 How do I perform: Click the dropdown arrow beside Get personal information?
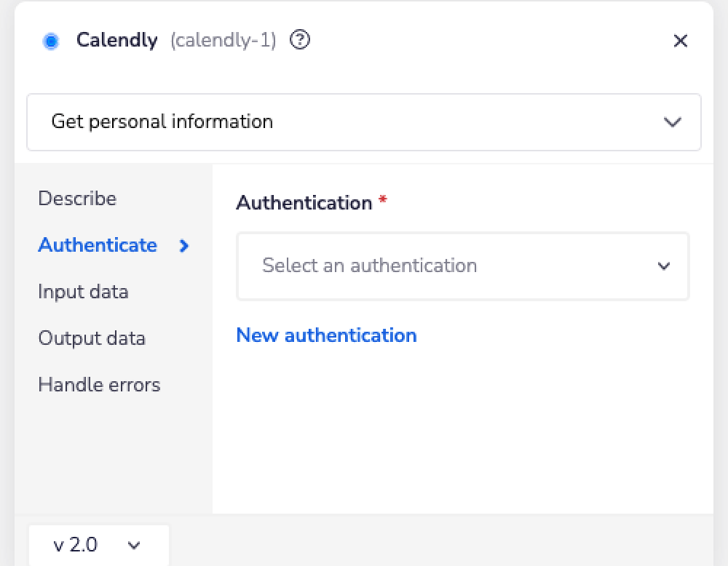(x=672, y=122)
